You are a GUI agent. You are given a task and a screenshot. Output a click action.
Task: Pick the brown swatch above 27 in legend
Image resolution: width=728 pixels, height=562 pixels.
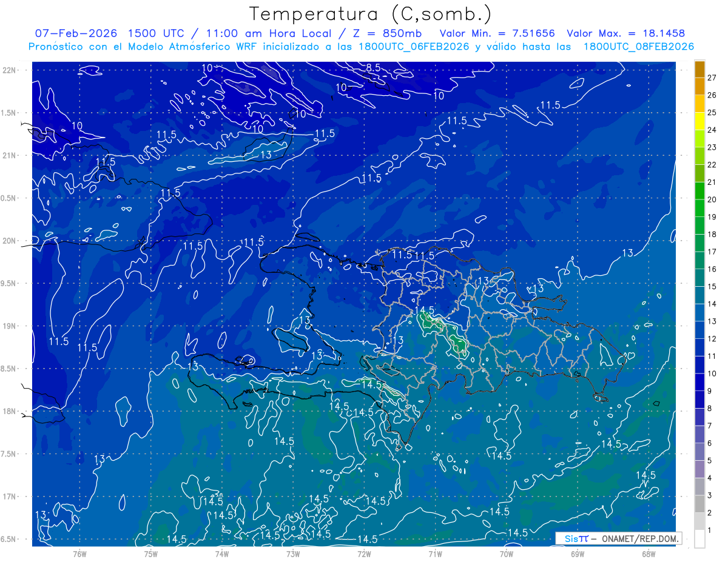click(x=699, y=69)
